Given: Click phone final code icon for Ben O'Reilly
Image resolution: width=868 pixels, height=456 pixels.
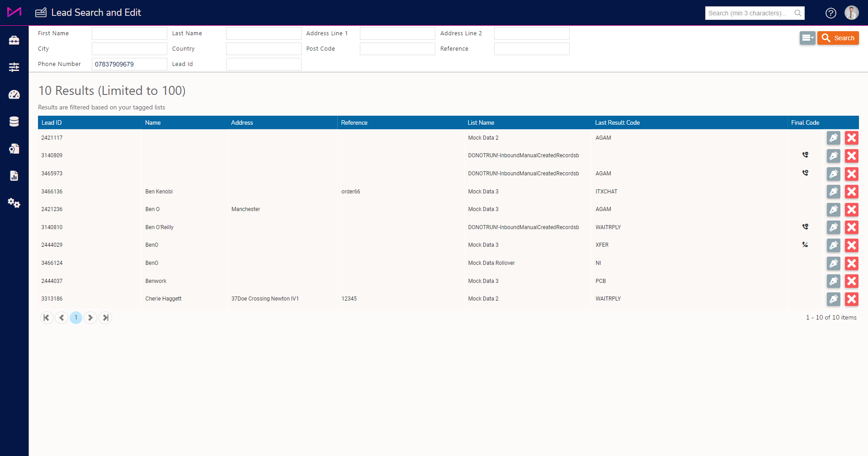Looking at the screenshot, I should pyautogui.click(x=805, y=227).
